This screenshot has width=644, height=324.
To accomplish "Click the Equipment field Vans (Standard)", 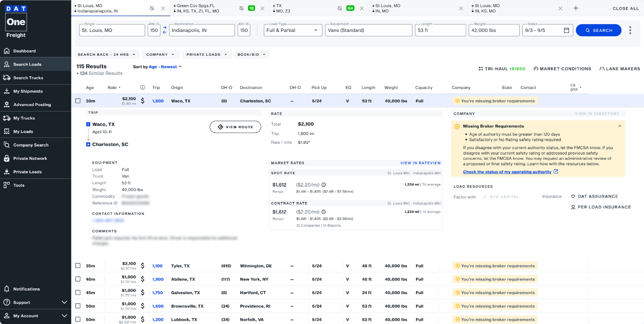I will (x=369, y=30).
